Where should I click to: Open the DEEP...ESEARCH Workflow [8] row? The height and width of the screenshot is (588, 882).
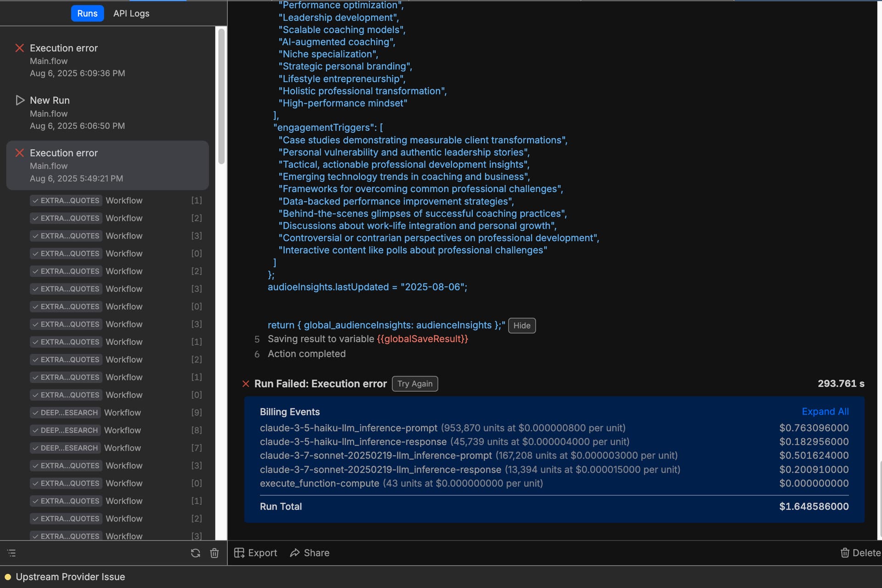(x=116, y=430)
